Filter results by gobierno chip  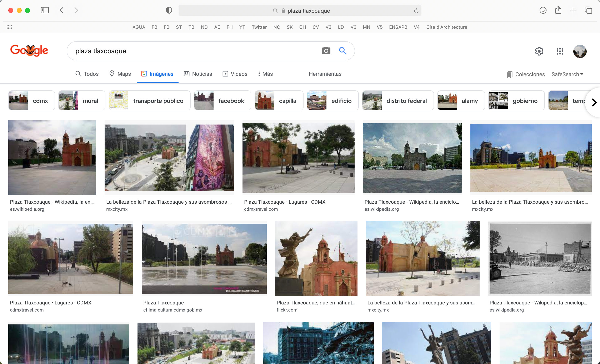click(516, 101)
